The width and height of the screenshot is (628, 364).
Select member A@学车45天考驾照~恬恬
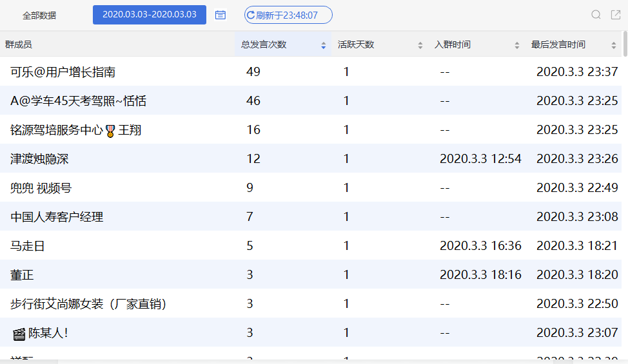pos(78,101)
